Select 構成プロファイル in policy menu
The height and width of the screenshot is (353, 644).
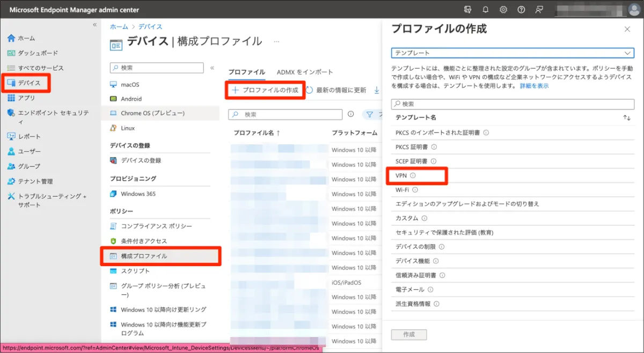[144, 256]
